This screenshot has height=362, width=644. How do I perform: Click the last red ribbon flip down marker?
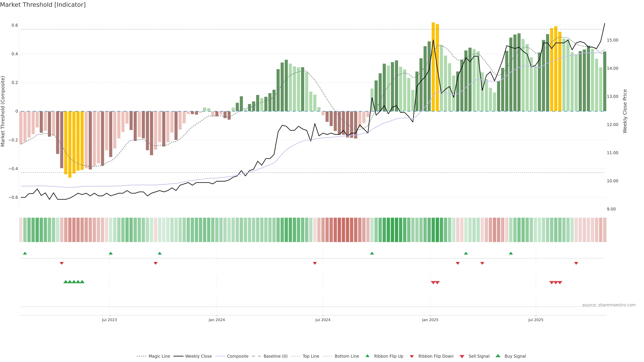pos(576,263)
